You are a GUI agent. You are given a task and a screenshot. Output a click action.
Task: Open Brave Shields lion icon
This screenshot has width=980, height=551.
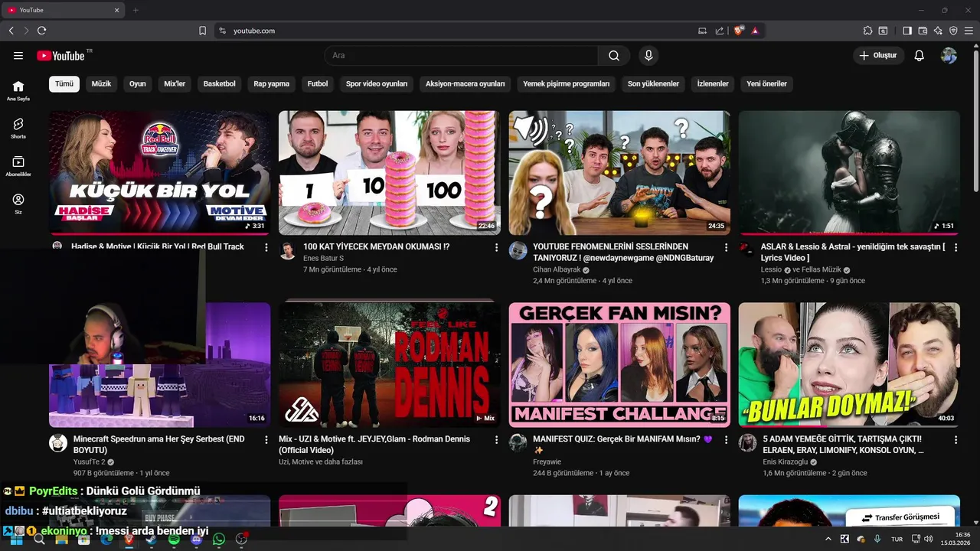tap(739, 31)
